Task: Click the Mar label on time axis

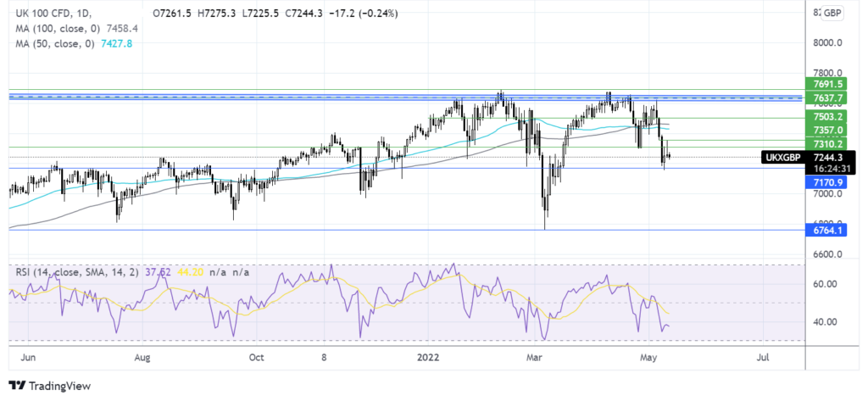Action: coord(534,357)
